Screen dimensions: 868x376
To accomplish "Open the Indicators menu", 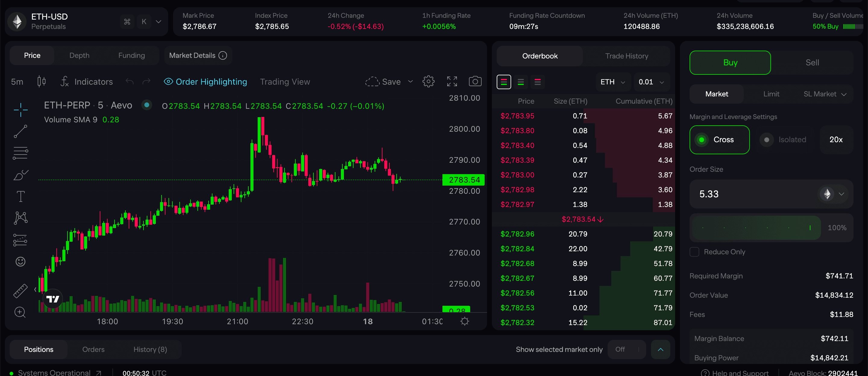I will 86,82.
